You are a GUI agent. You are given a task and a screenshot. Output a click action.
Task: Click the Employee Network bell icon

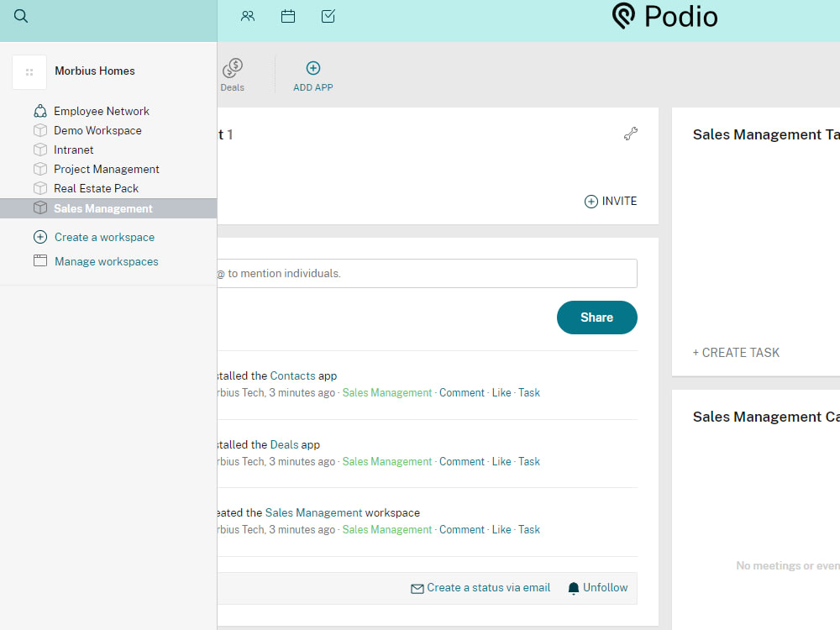tap(39, 110)
